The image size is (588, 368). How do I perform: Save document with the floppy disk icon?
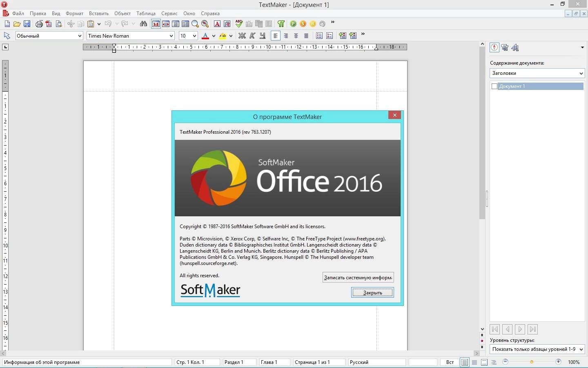(27, 24)
